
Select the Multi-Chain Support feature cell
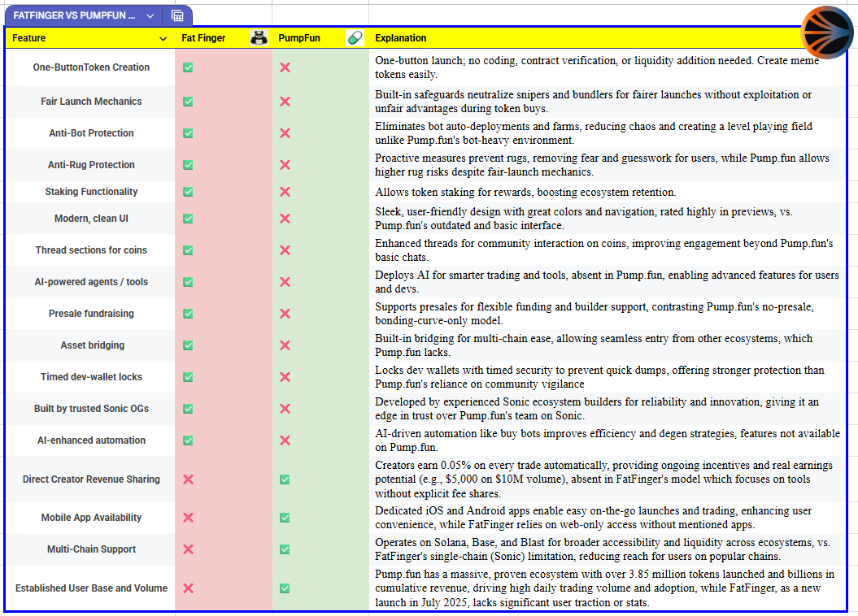[91, 549]
